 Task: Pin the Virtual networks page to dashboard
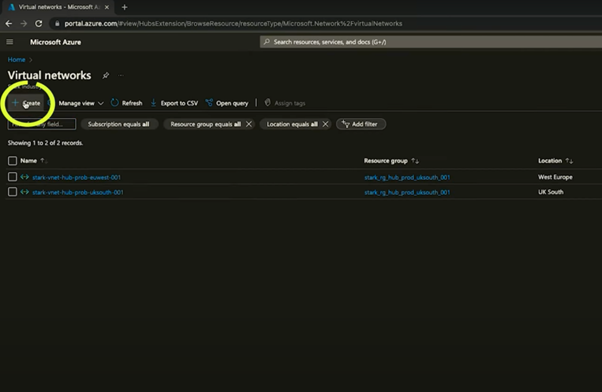106,76
